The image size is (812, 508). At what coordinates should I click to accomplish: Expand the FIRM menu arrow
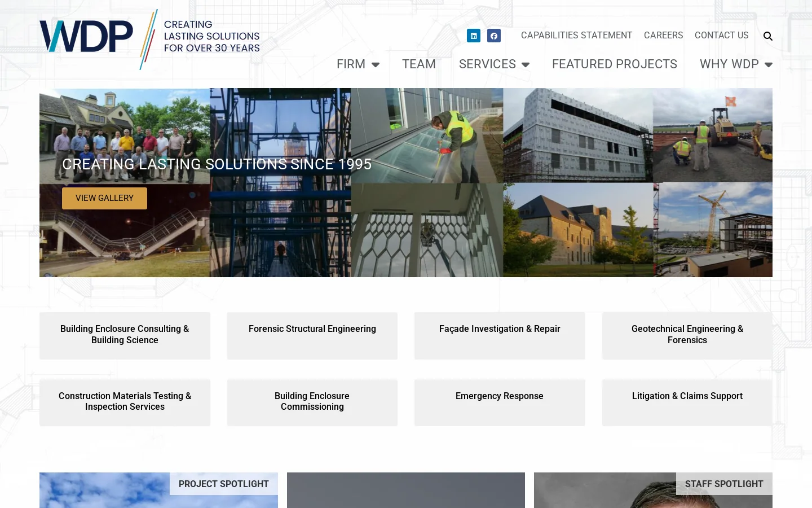click(x=376, y=65)
